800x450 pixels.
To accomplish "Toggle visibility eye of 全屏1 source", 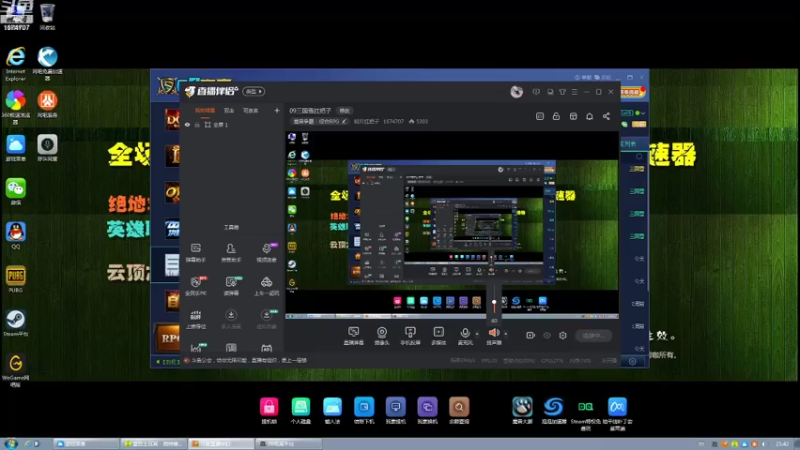I will pos(187,124).
